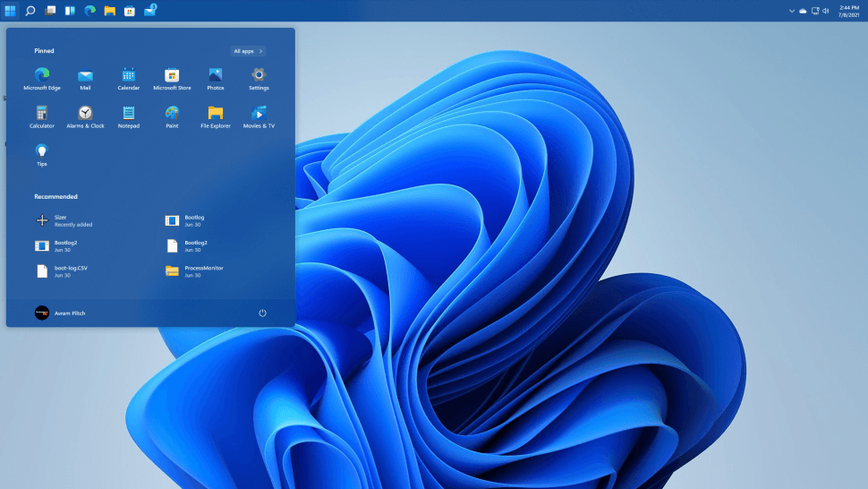Launch the Movies & TV app

click(x=259, y=114)
